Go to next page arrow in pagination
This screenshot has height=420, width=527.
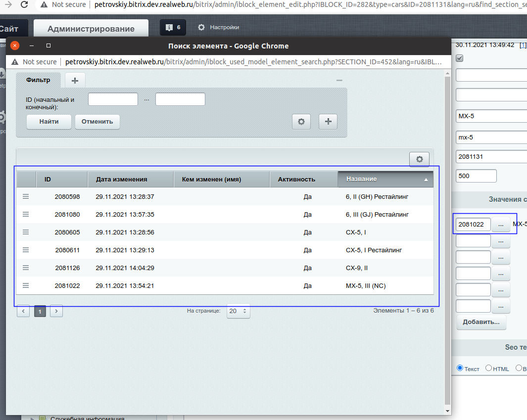tap(56, 311)
